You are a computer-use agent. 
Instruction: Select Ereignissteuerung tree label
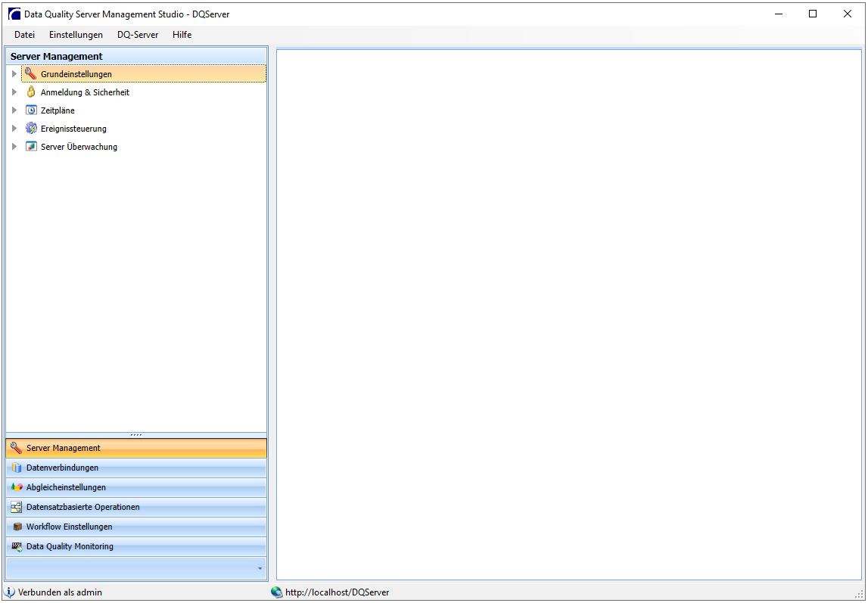tap(73, 129)
